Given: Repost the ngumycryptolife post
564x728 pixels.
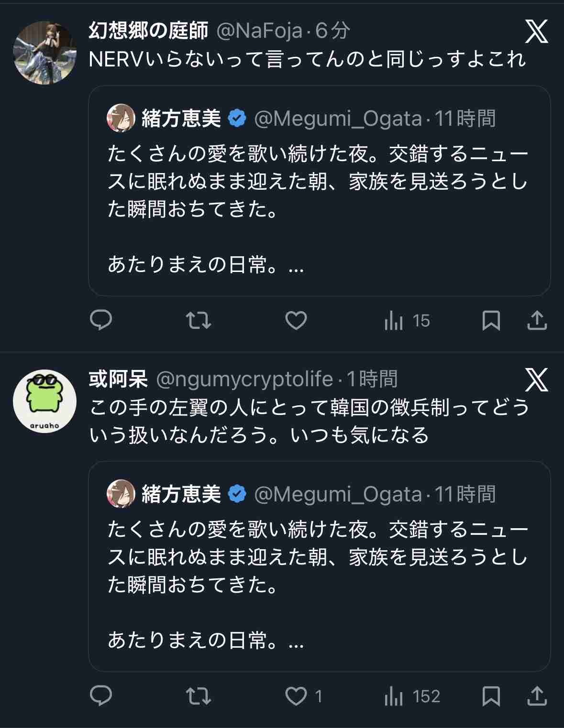Looking at the screenshot, I should pos(198,696).
